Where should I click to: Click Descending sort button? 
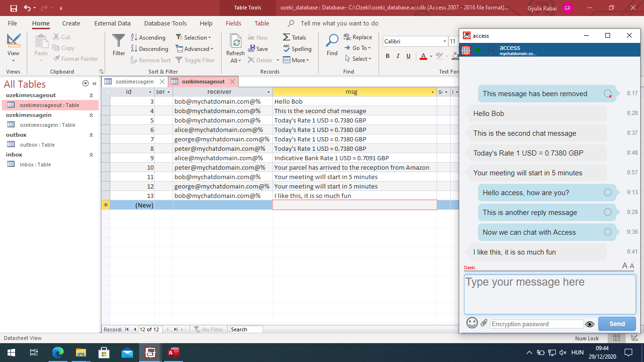tap(149, 49)
